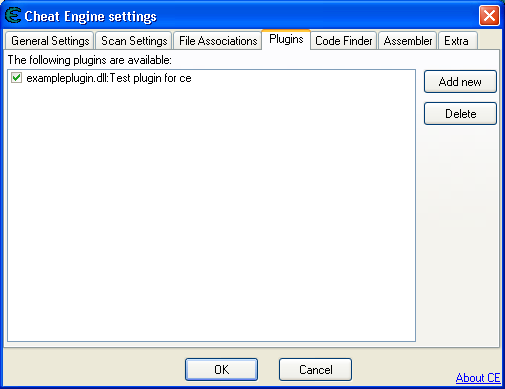Confirm settings with the OK button
505x389 pixels.
click(x=221, y=369)
